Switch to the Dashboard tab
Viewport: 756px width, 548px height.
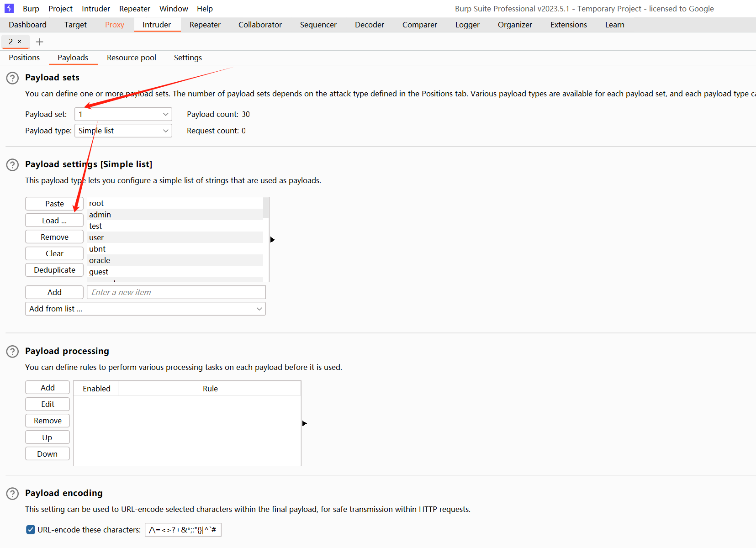tap(27, 25)
